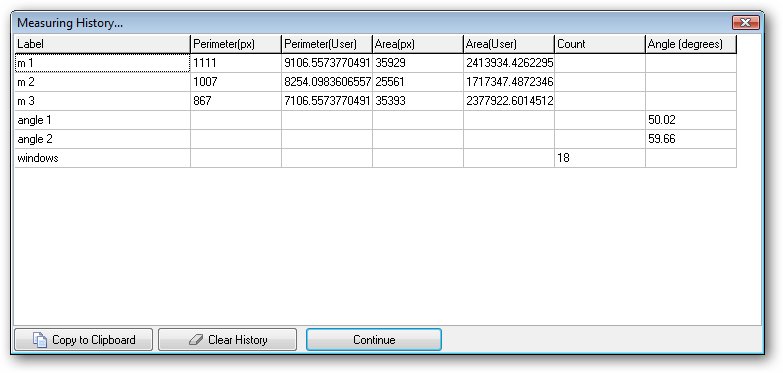
Task: Select user area 1717347.4872346
Action: pyautogui.click(x=508, y=82)
